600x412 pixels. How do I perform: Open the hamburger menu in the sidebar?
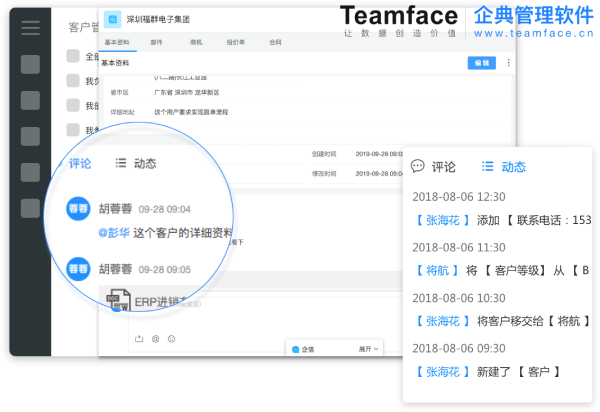click(x=30, y=27)
